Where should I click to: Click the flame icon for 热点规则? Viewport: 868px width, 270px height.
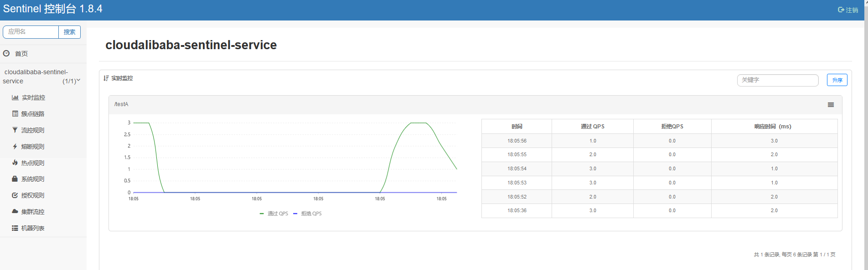coord(15,163)
